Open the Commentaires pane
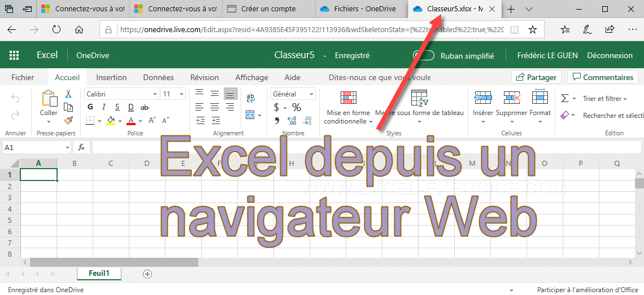Image resolution: width=644 pixels, height=295 pixels. pos(603,77)
